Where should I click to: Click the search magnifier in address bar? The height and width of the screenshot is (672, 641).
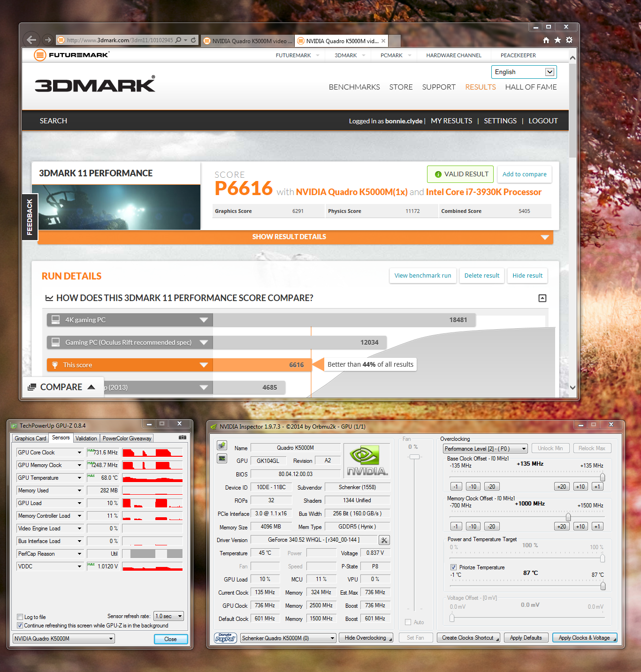point(178,40)
